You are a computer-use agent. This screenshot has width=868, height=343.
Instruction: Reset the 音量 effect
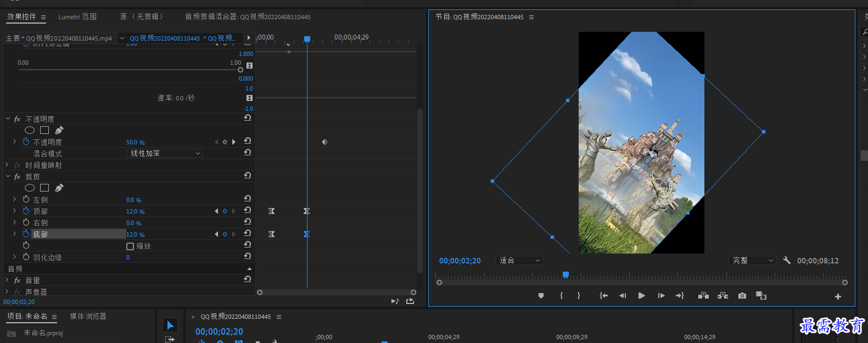coord(248,279)
